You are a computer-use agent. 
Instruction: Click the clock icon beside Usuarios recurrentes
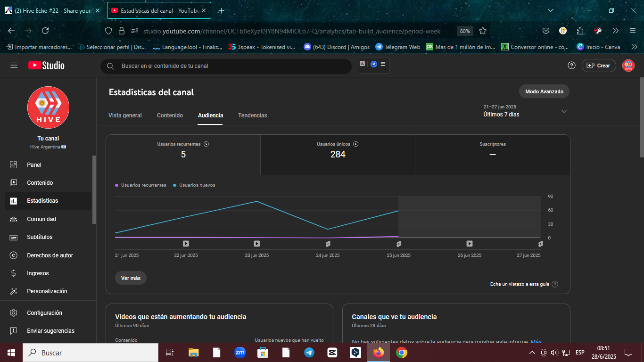point(206,144)
